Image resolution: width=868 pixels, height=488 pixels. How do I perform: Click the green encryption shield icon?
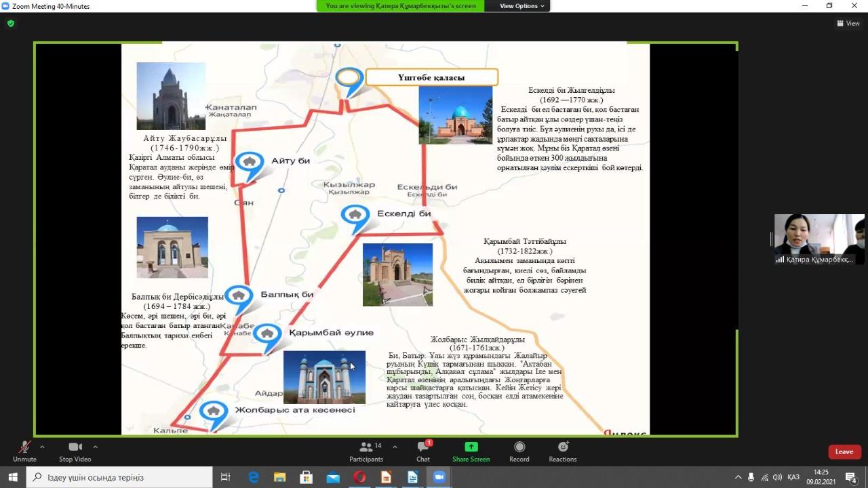[x=10, y=23]
